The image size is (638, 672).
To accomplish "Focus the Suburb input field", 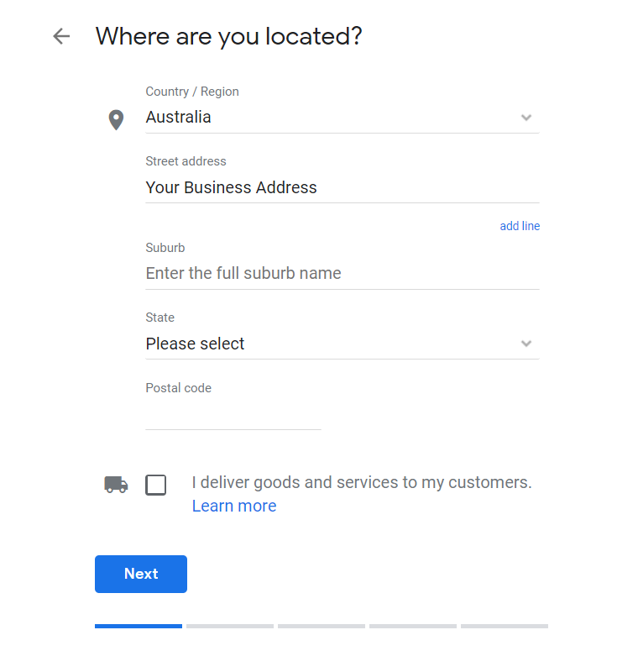I will coord(343,274).
